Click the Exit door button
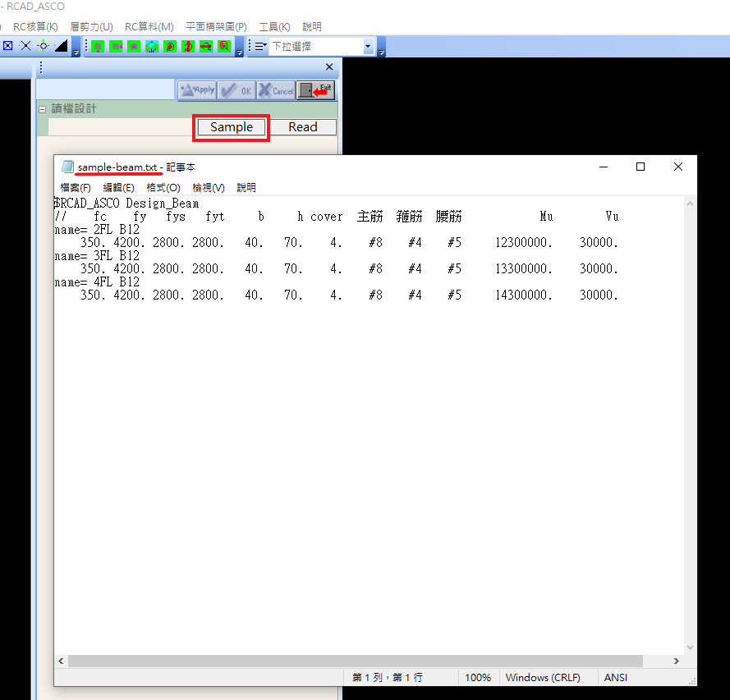This screenshot has height=700, width=730. point(315,89)
